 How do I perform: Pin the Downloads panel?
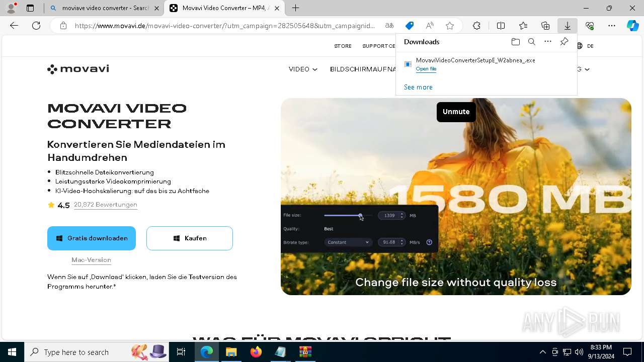[564, 42]
